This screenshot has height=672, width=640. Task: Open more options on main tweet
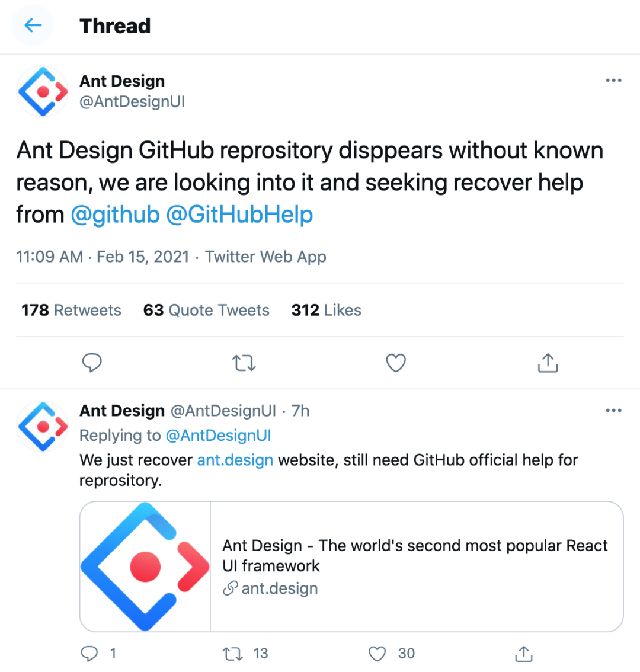[613, 81]
